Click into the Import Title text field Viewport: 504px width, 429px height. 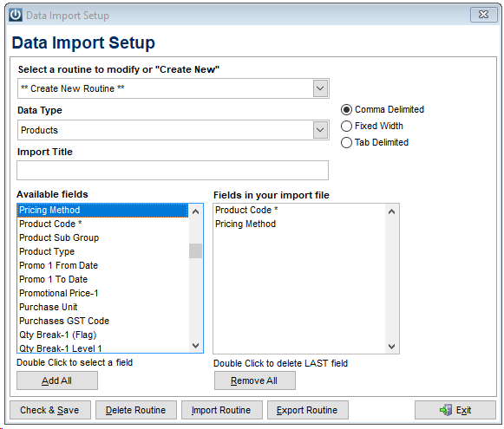(x=173, y=171)
